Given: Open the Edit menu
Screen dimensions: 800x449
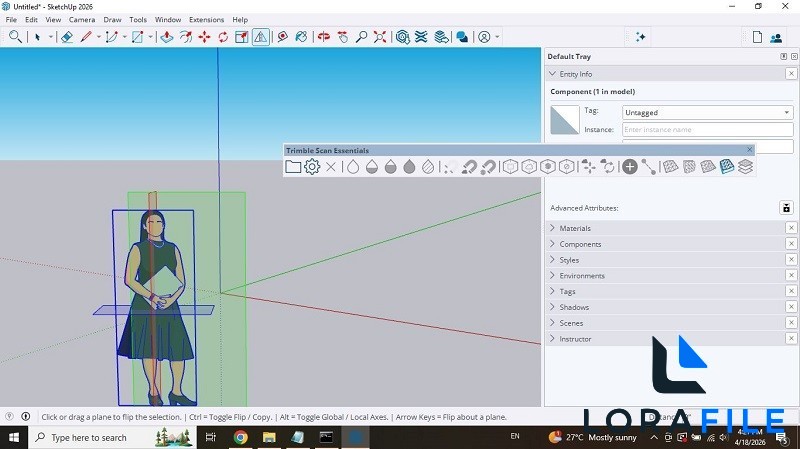Looking at the screenshot, I should tap(32, 19).
